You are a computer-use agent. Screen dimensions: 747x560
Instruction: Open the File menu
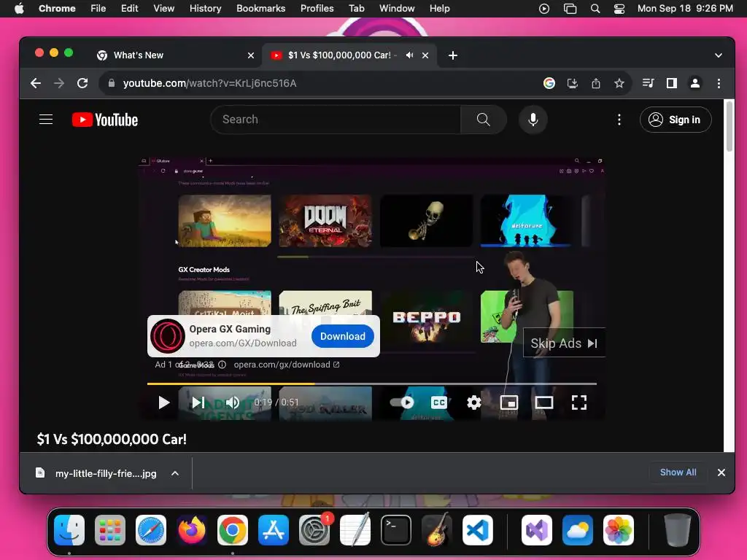(98, 9)
